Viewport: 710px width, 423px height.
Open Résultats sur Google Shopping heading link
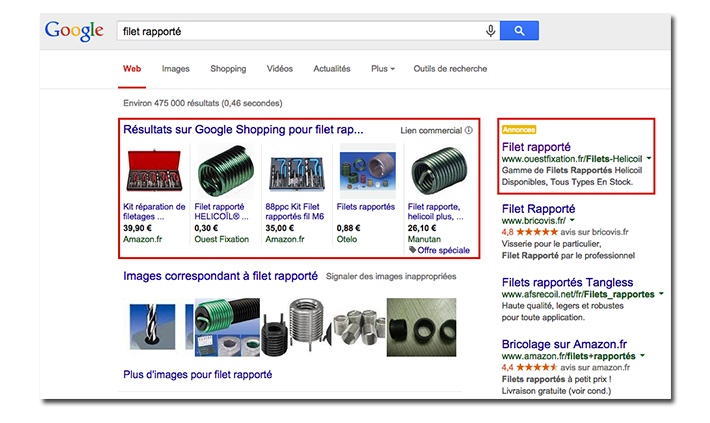(243, 130)
